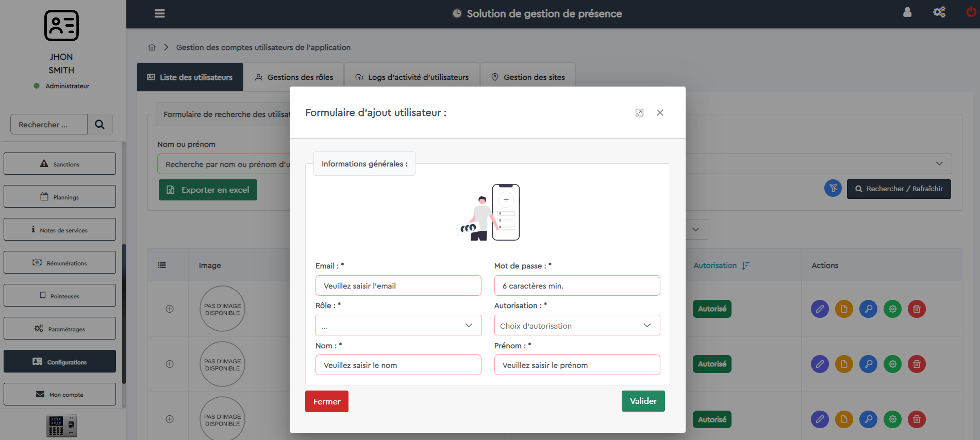The image size is (980, 440).
Task: Close the add-user form dialog
Action: 660,112
